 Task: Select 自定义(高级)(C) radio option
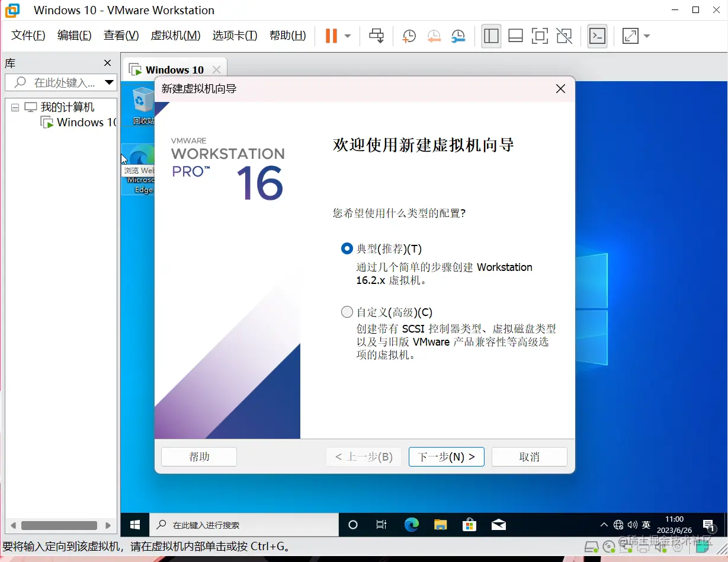(347, 312)
